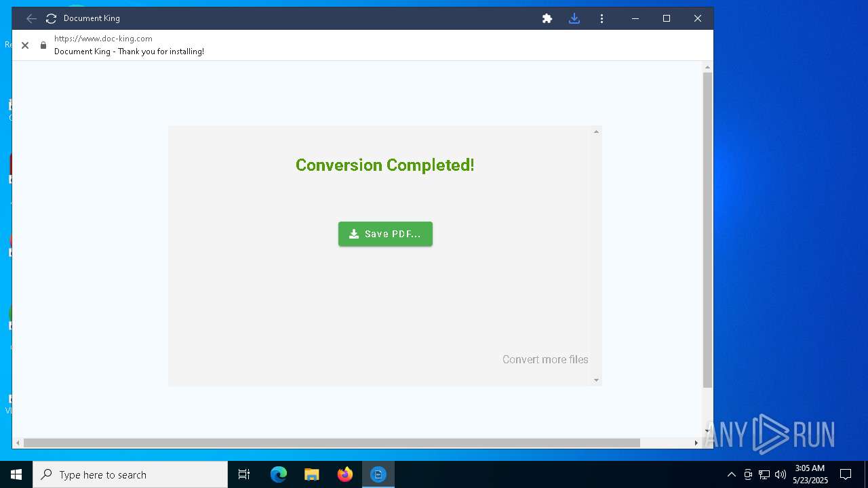Image resolution: width=868 pixels, height=488 pixels.
Task: Reload the Document King page
Action: 51,18
